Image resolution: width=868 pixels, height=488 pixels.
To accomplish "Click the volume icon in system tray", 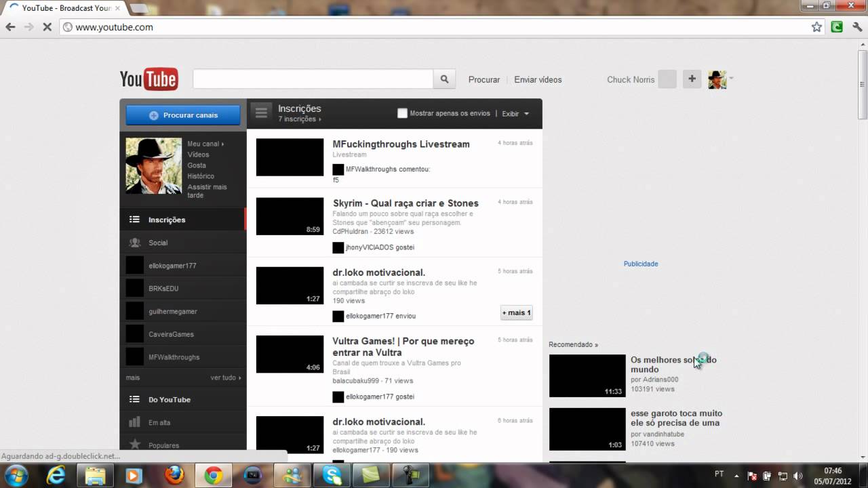I will click(798, 476).
